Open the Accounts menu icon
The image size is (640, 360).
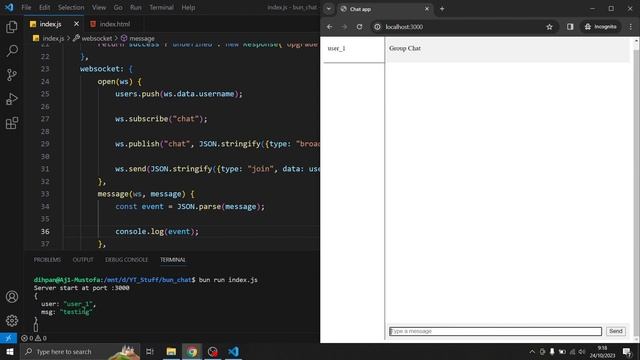click(x=12, y=297)
